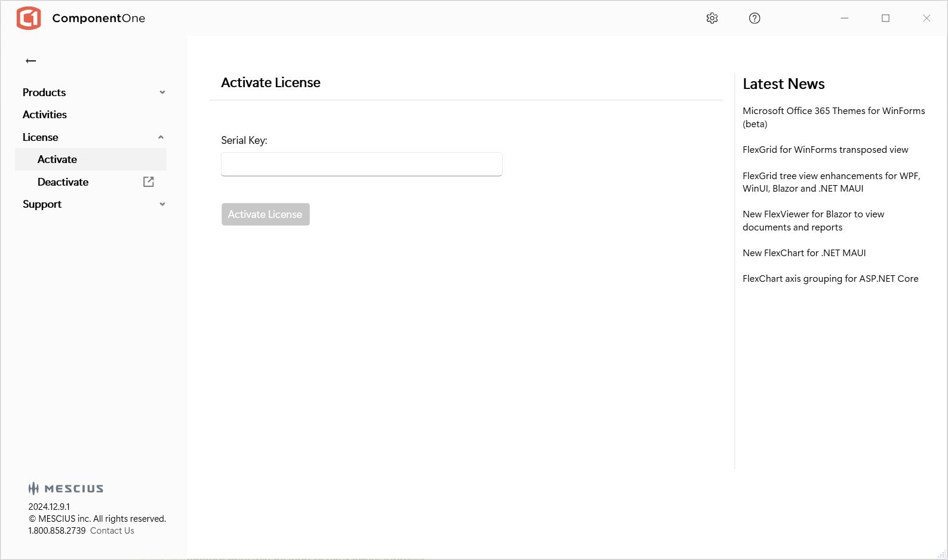Click the Activate License button
Screen dimensions: 948x560
coord(265,214)
